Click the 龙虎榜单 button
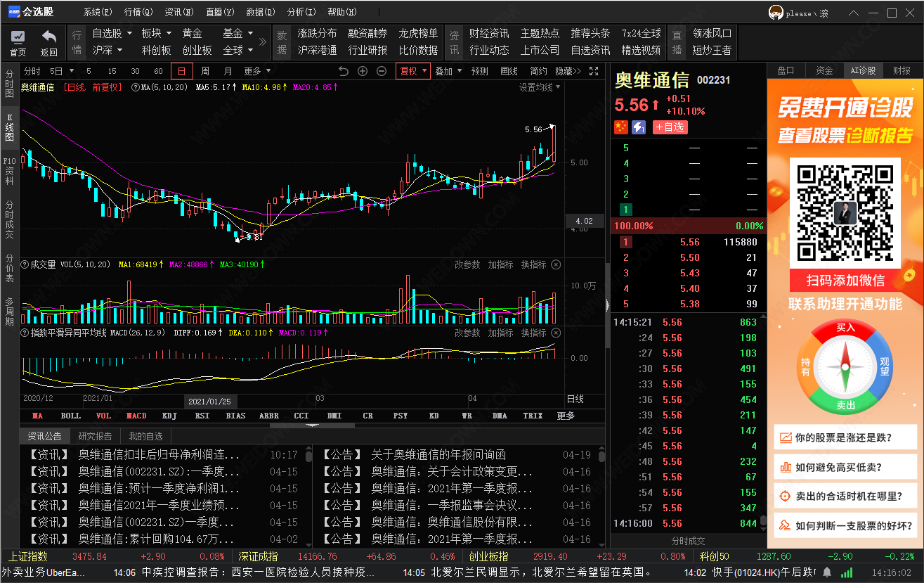This screenshot has width=924, height=583. pos(418,33)
